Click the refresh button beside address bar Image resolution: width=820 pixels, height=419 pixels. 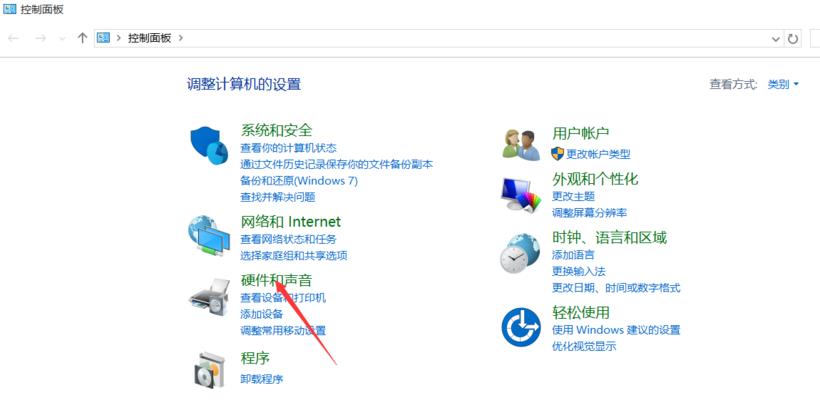tap(793, 38)
